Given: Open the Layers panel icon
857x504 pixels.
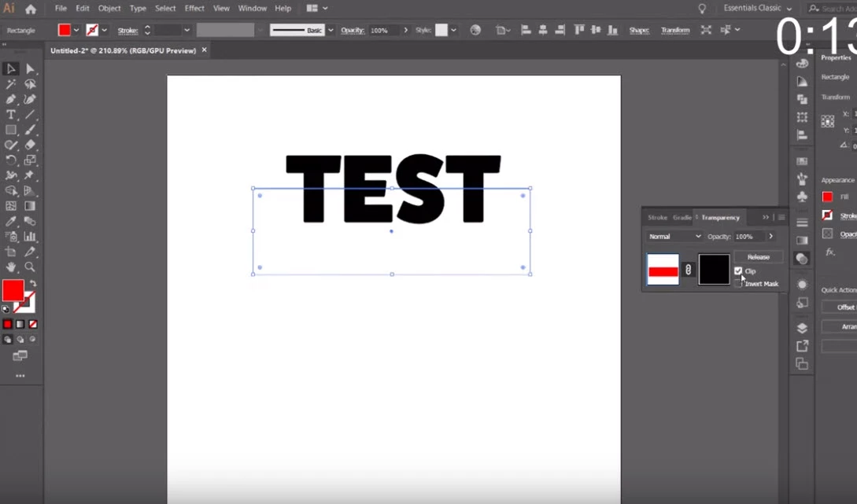Looking at the screenshot, I should point(802,328).
